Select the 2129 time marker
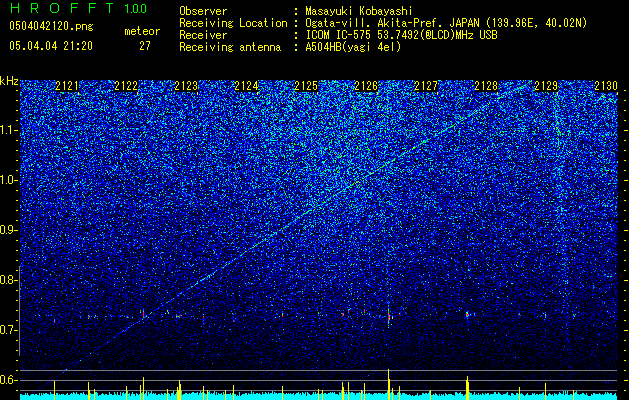Viewport: 629px width, 400px height. (x=546, y=86)
